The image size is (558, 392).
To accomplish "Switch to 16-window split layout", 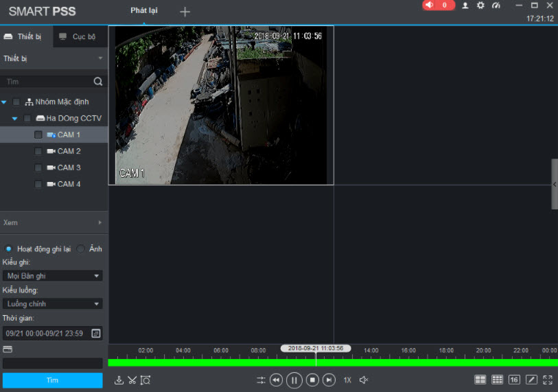I will point(514,380).
